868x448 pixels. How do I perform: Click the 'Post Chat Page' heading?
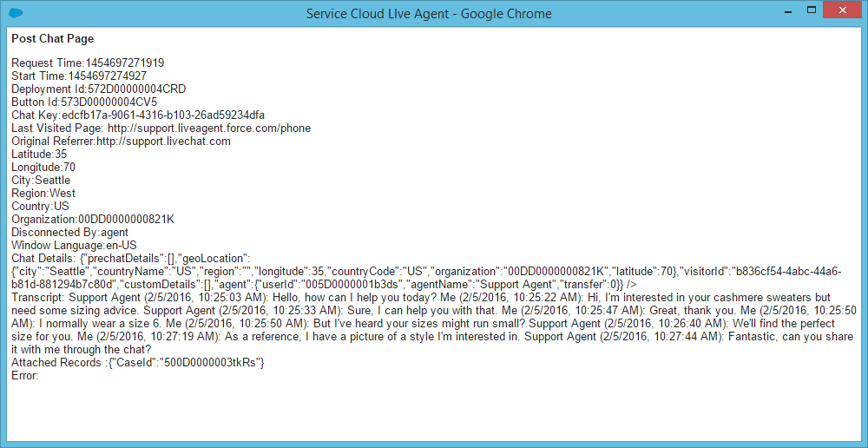(53, 39)
